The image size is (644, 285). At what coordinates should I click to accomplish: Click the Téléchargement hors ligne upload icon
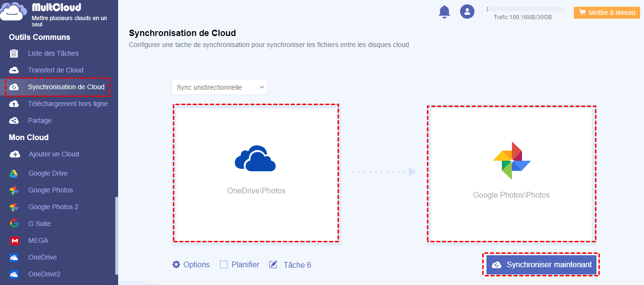pyautogui.click(x=14, y=104)
